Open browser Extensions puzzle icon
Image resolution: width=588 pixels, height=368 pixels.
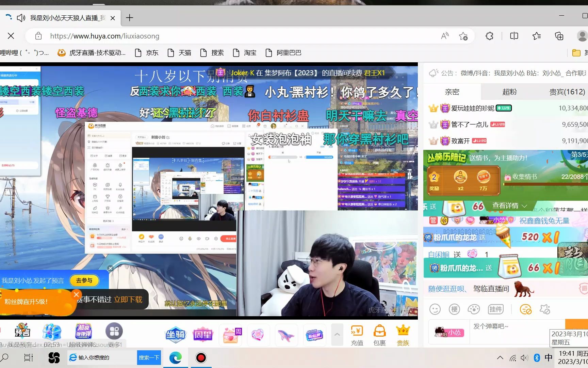[x=490, y=36]
